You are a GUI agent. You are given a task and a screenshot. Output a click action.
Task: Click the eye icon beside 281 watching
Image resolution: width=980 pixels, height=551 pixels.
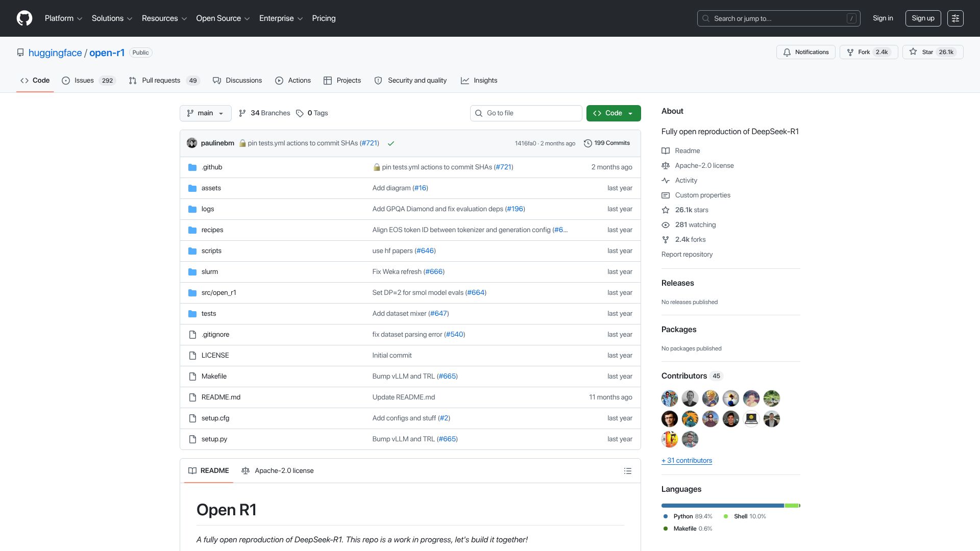point(666,225)
